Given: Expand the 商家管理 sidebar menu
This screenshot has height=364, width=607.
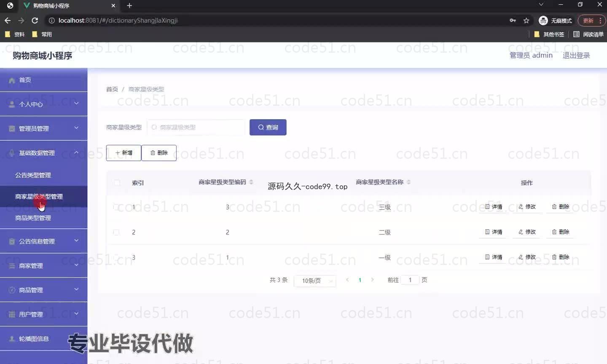Looking at the screenshot, I should coord(76,265).
